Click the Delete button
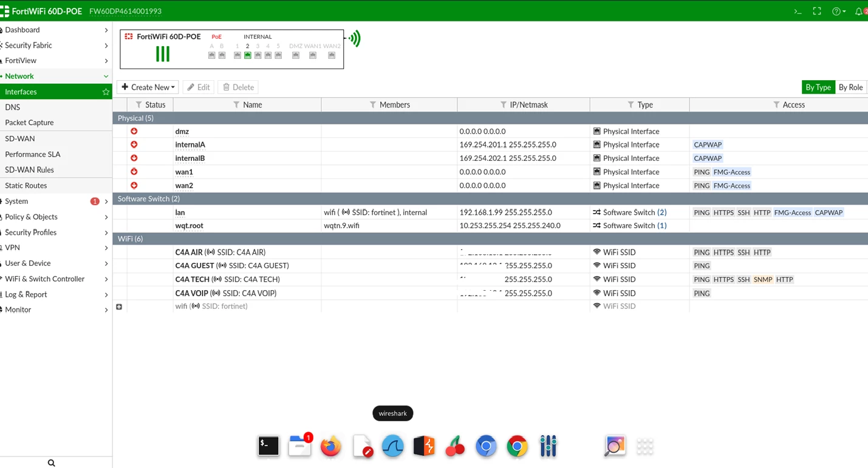This screenshot has width=868, height=468. point(238,87)
